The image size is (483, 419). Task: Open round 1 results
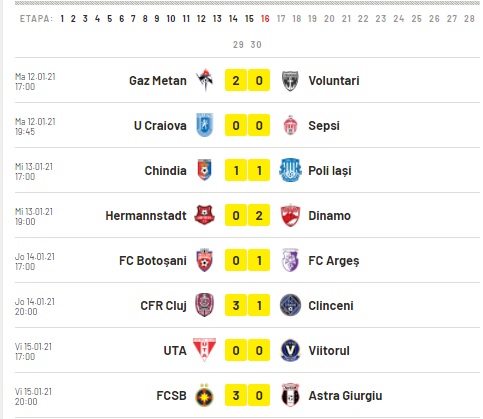point(62,19)
